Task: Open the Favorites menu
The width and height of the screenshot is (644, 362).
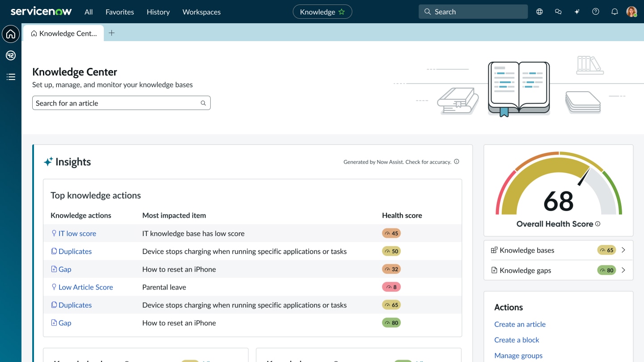Action: [x=120, y=12]
